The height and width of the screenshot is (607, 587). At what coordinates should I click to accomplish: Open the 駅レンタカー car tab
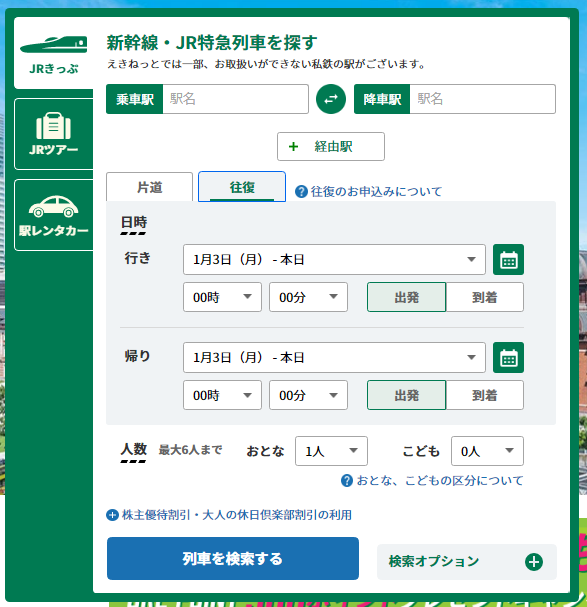pyautogui.click(x=53, y=215)
